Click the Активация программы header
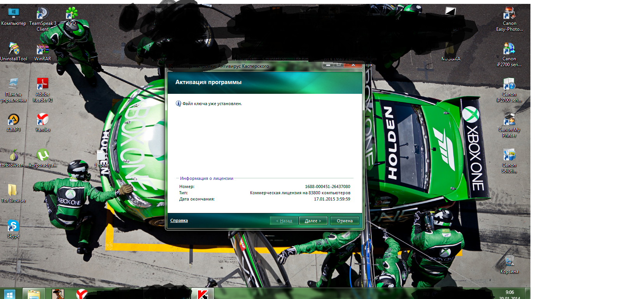 (x=208, y=82)
